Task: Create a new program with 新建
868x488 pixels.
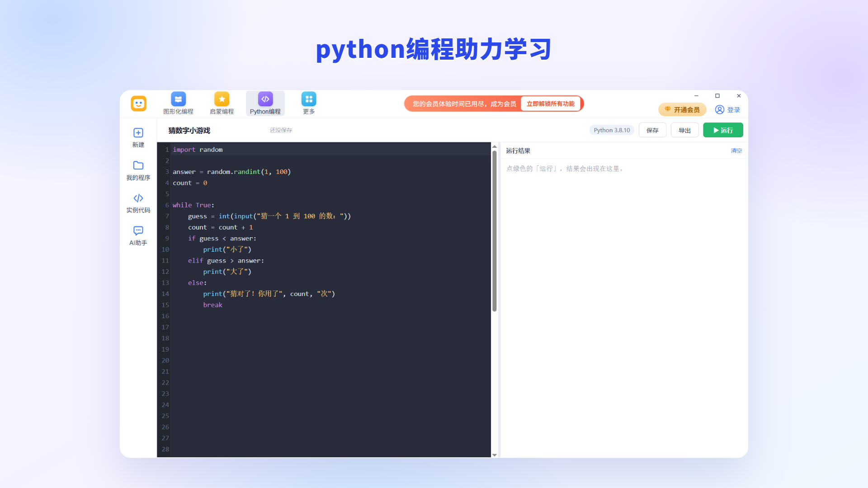Action: point(138,138)
